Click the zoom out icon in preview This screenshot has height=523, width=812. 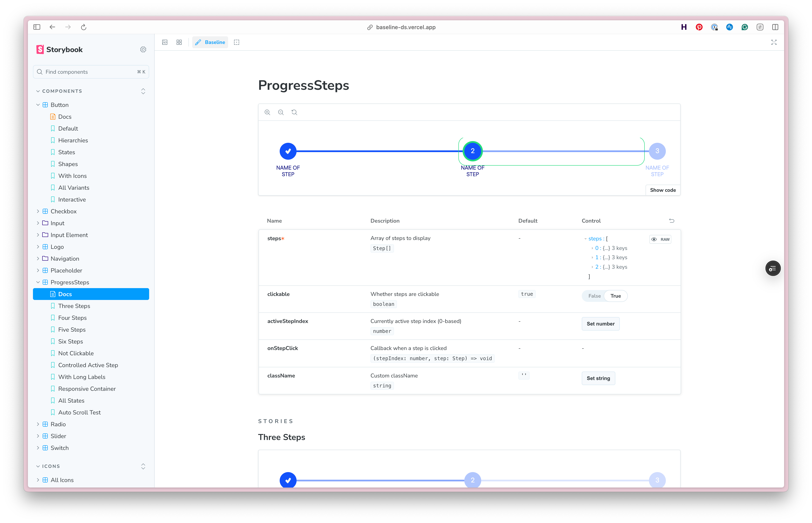point(281,112)
